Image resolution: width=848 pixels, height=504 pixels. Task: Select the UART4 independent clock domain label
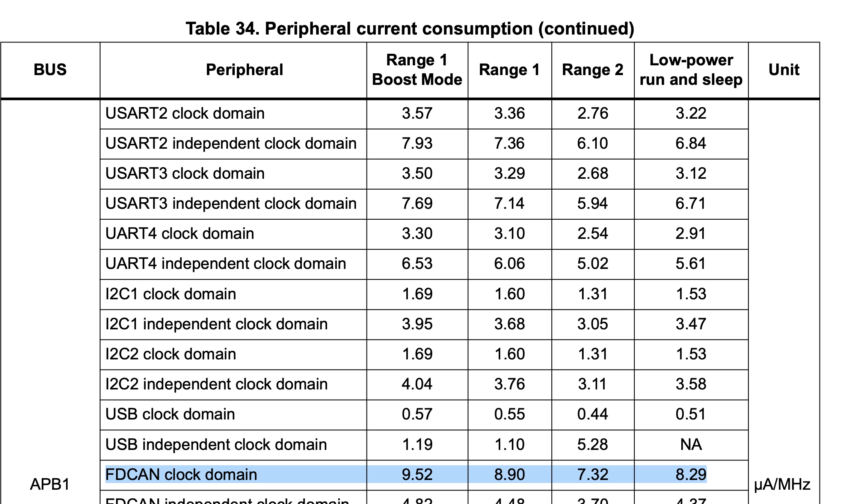226,264
